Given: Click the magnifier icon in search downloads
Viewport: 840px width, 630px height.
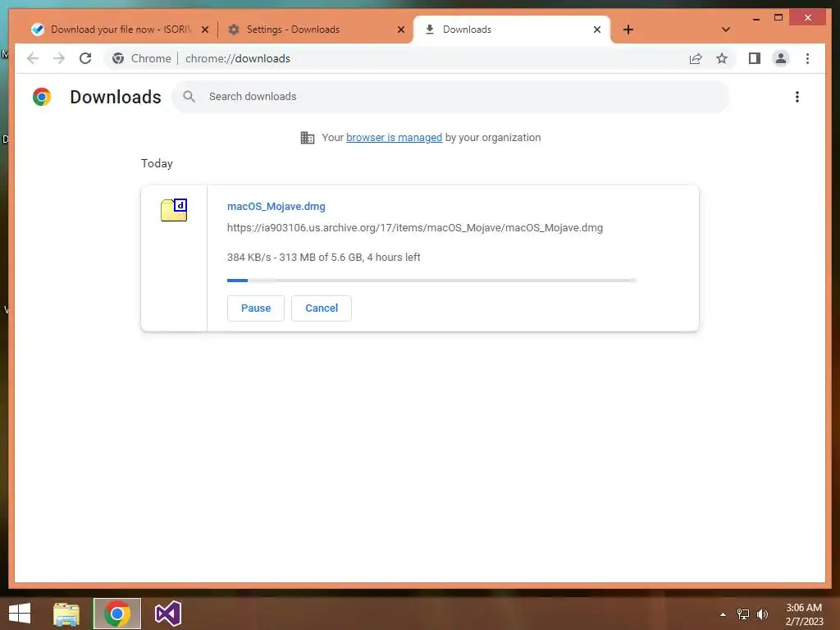Looking at the screenshot, I should point(189,97).
